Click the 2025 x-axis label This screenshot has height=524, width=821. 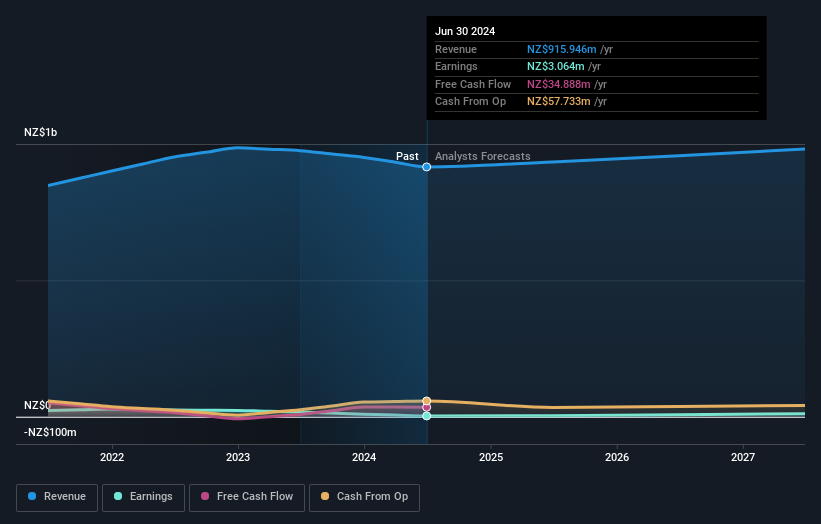(x=491, y=457)
